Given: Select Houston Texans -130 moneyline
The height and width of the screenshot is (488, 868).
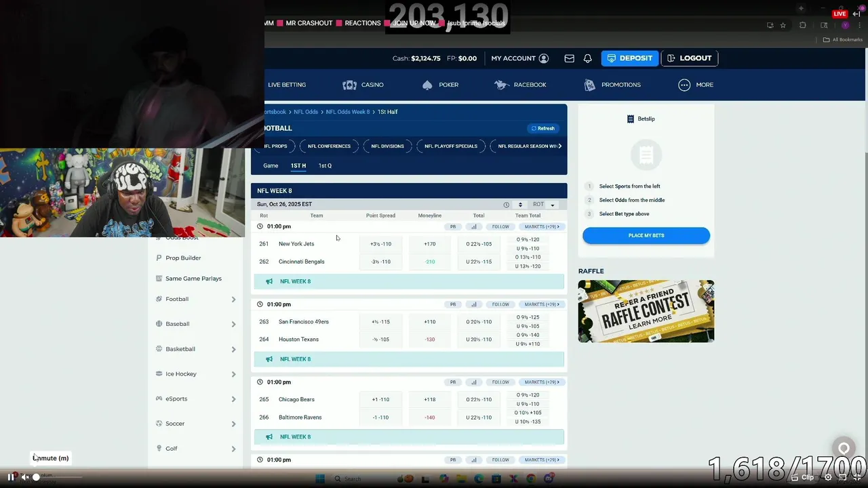Looking at the screenshot, I should tap(430, 340).
